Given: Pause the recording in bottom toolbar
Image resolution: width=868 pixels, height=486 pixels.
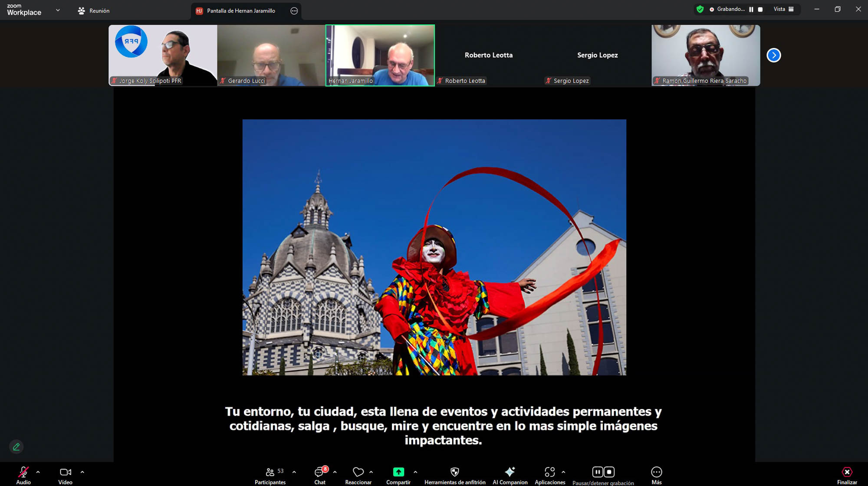Looking at the screenshot, I should pos(598,472).
